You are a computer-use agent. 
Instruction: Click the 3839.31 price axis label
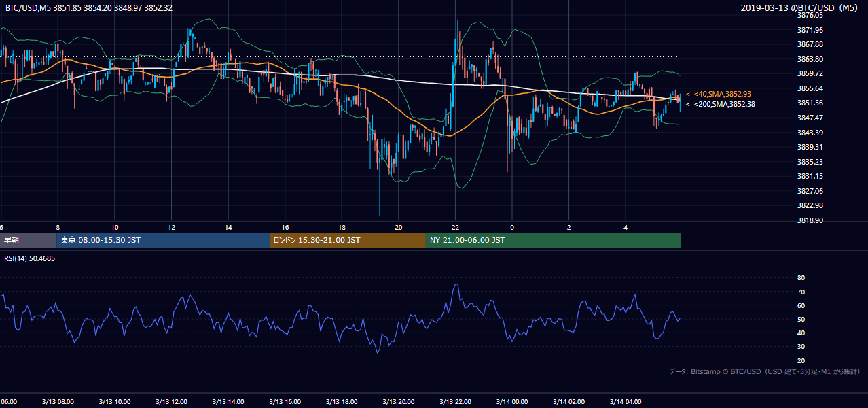810,147
